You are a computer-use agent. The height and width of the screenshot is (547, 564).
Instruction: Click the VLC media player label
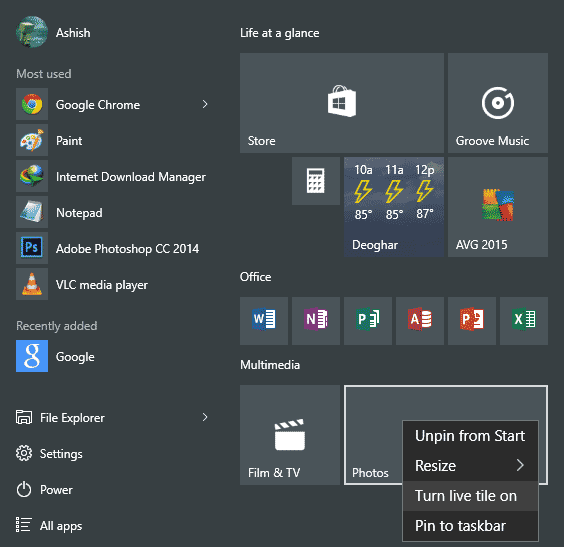102,285
